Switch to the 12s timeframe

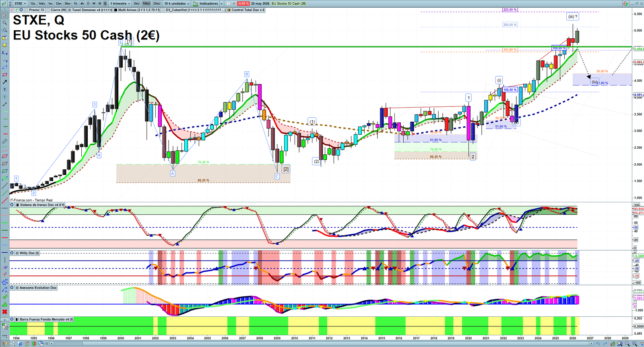pyautogui.click(x=33, y=4)
